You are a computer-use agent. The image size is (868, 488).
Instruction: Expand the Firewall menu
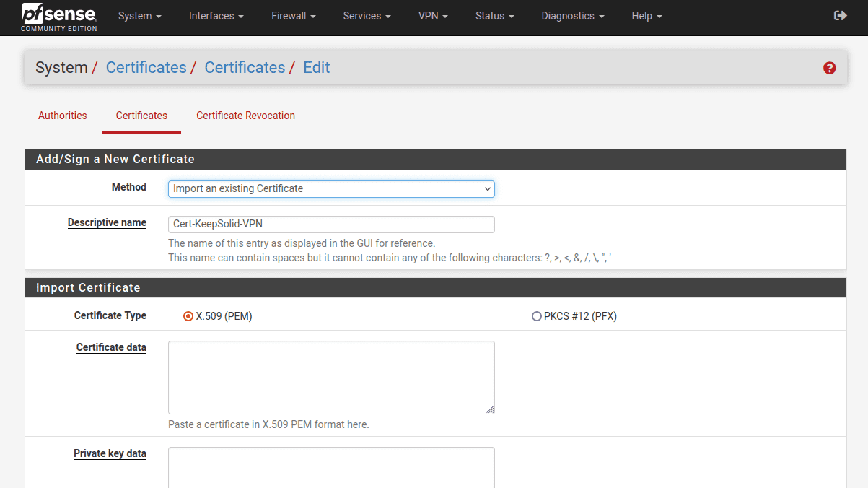[x=294, y=16]
